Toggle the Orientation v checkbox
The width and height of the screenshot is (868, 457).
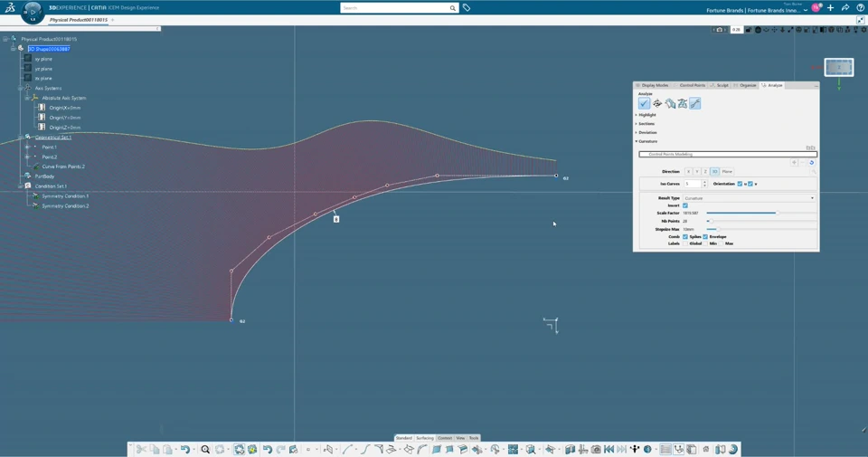click(x=750, y=184)
